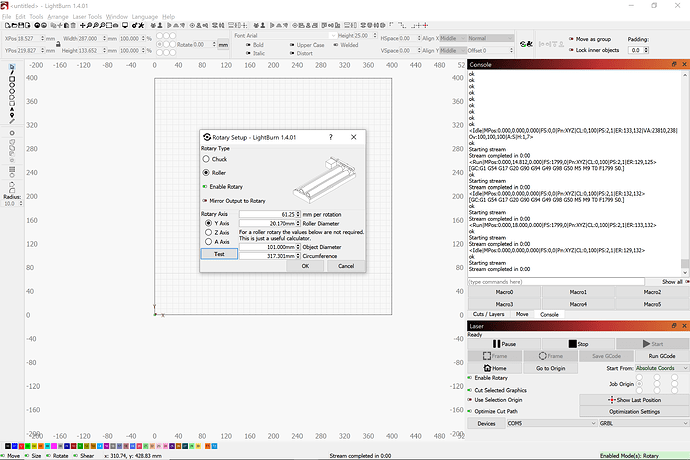Open Align X Middle dropdown
690x460 pixels.
click(452, 38)
